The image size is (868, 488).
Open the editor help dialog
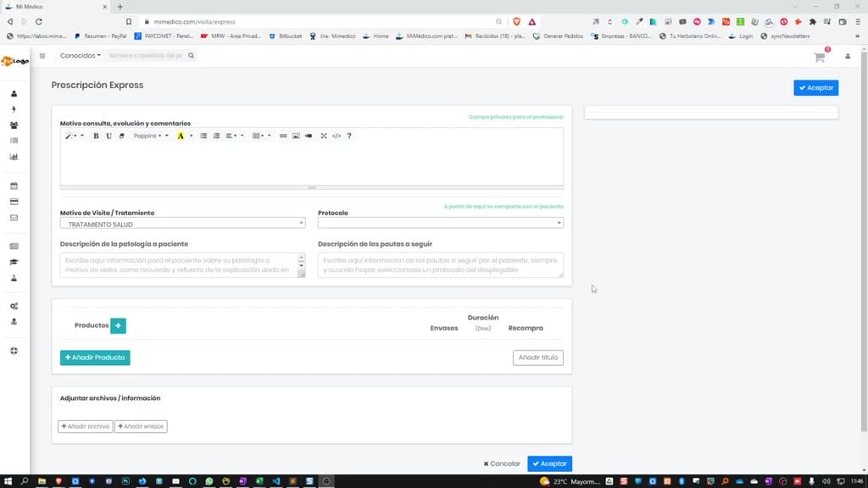pyautogui.click(x=349, y=136)
